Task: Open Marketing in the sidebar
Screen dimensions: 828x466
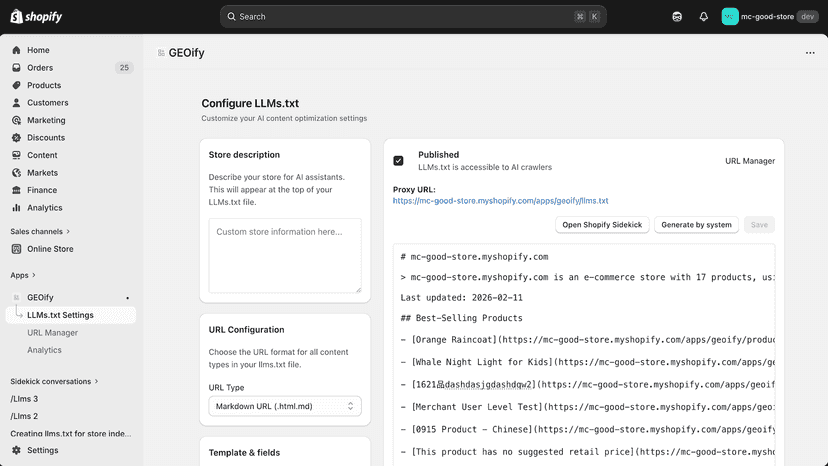Action: [x=46, y=120]
